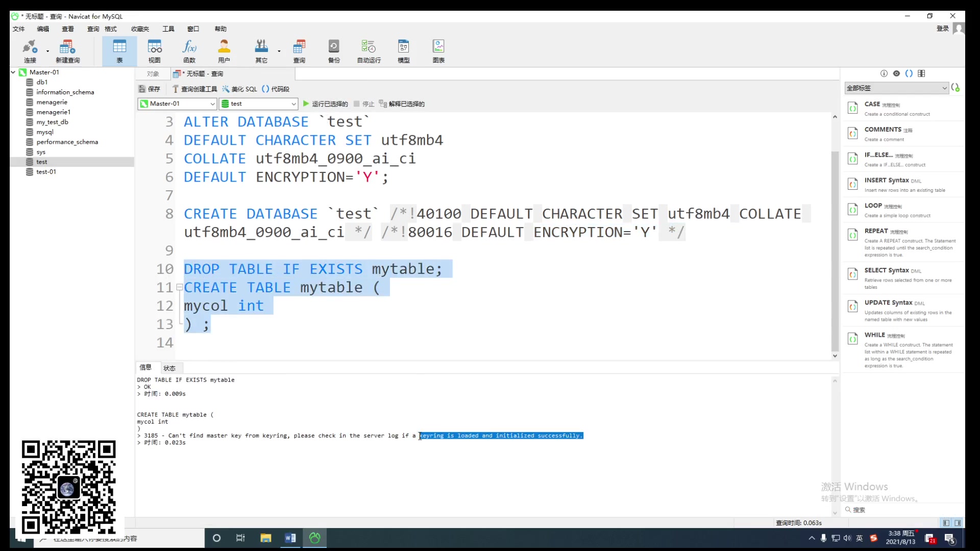Image resolution: width=980 pixels, height=551 pixels.
Task: Select the my_test_db database
Action: pos(52,122)
